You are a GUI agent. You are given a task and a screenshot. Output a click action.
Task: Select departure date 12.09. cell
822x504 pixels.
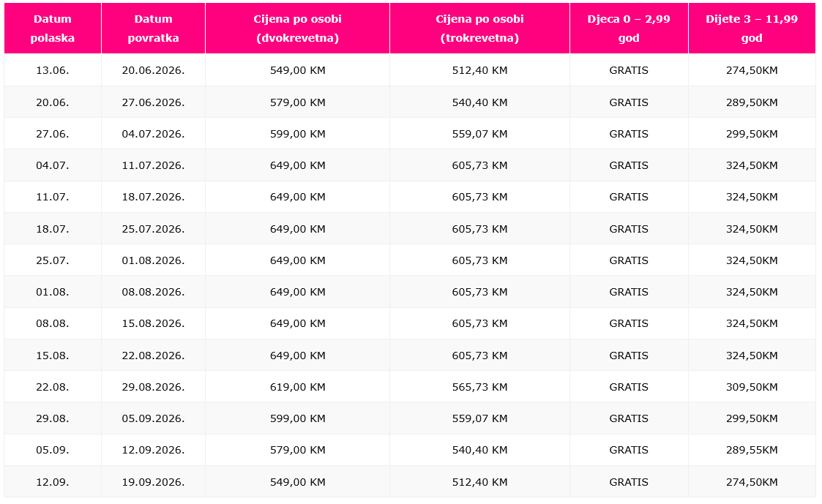(53, 482)
